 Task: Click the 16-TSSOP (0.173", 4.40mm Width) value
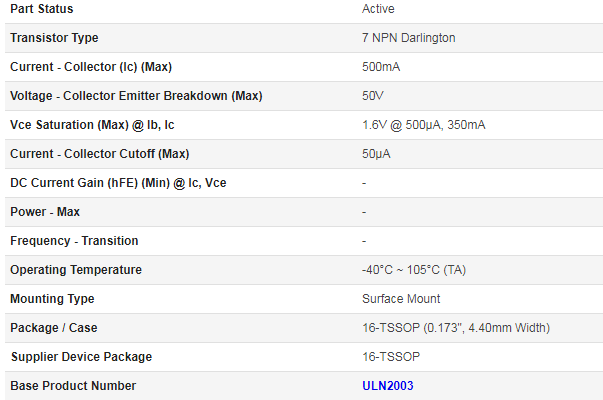pos(456,328)
